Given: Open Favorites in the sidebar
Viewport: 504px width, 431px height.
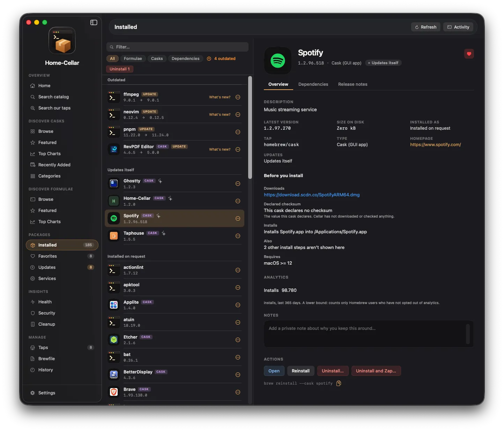Looking at the screenshot, I should point(62,256).
